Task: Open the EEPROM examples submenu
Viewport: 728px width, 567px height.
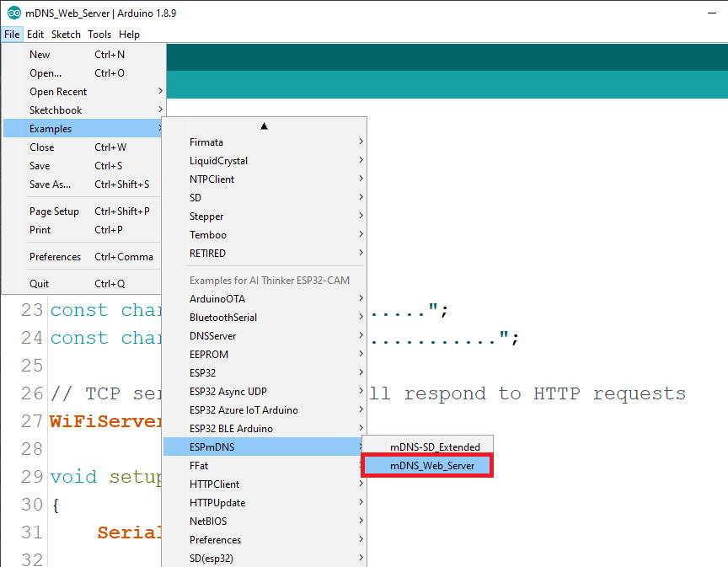Action: pyautogui.click(x=265, y=355)
